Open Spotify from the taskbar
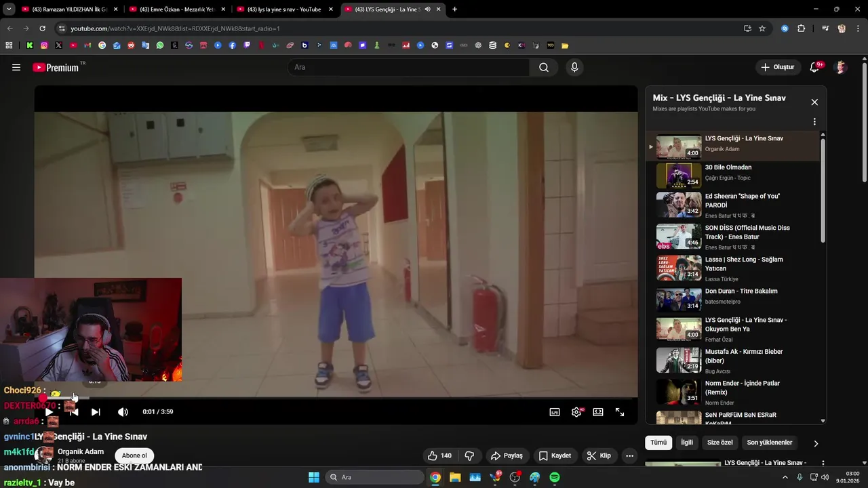The width and height of the screenshot is (868, 488). pyautogui.click(x=555, y=477)
